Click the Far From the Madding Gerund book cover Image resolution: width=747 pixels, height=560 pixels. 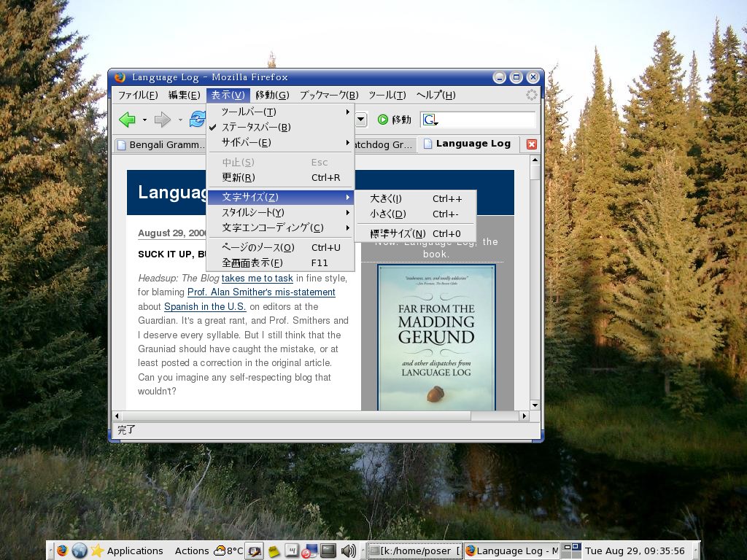point(436,337)
